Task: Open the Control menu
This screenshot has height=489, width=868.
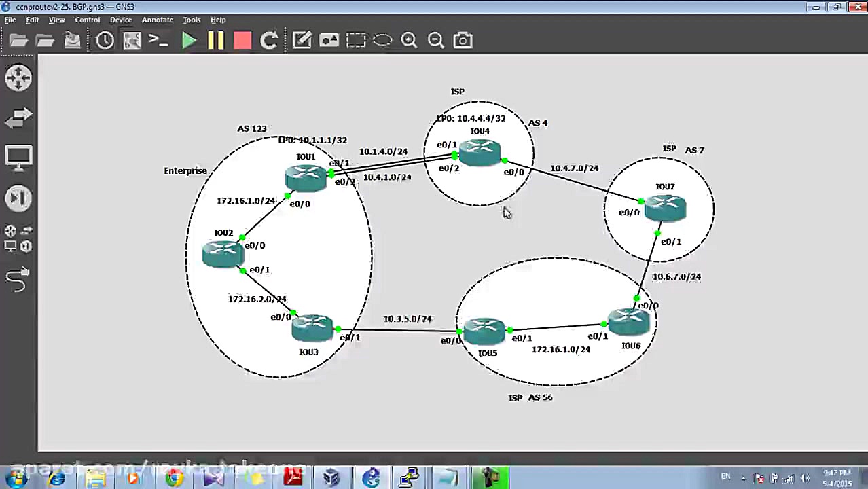Action: (x=88, y=20)
